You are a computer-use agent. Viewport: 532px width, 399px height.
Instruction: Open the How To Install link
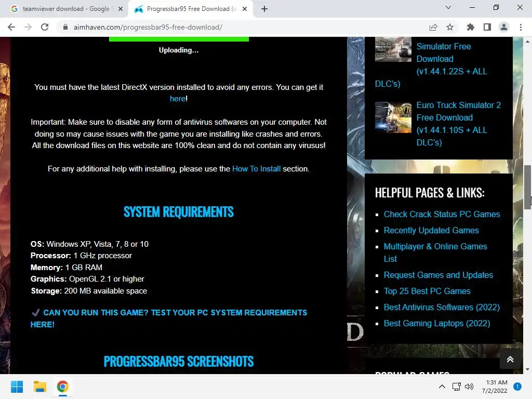point(256,169)
